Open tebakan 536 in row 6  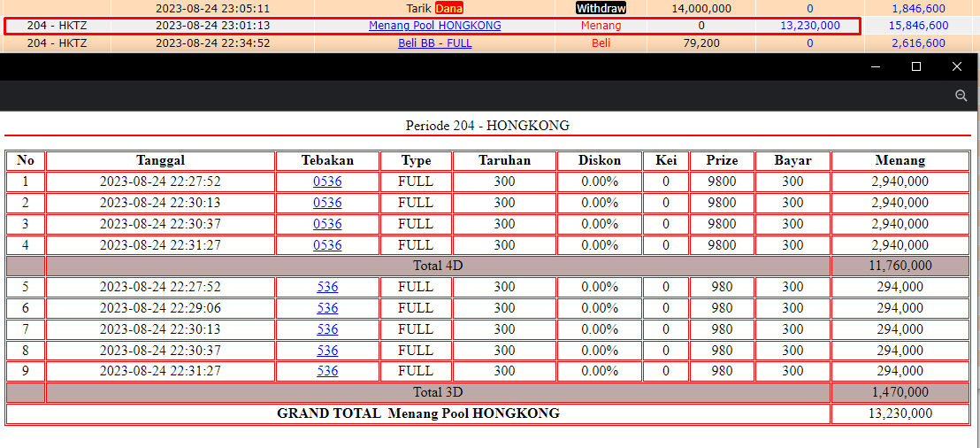click(x=327, y=308)
